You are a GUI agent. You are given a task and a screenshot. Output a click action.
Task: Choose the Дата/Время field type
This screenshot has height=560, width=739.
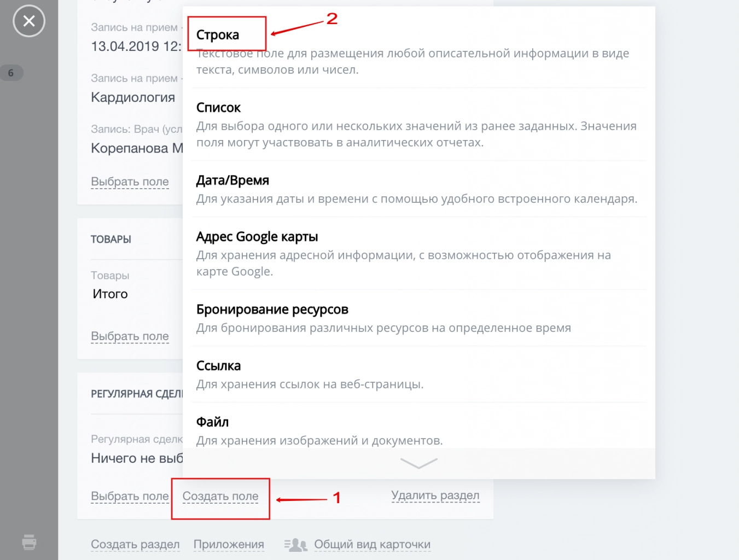tap(232, 180)
